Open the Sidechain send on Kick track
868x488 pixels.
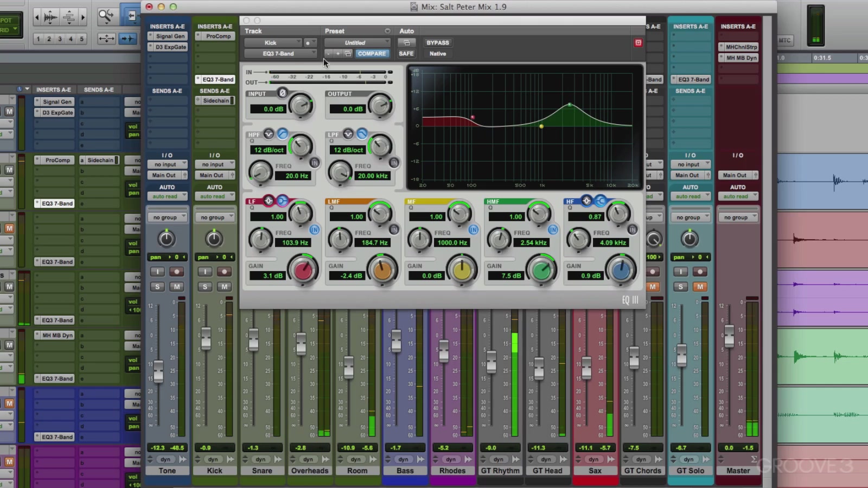(x=215, y=101)
